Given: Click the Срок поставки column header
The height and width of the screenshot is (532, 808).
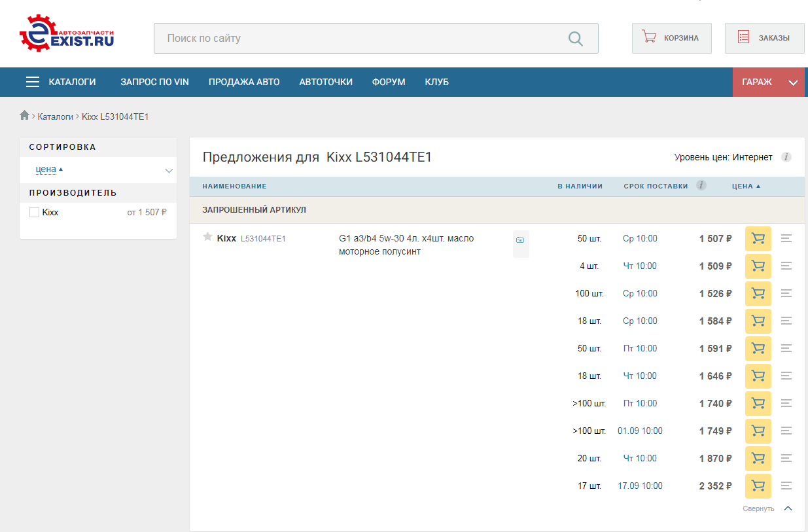Looking at the screenshot, I should point(656,186).
